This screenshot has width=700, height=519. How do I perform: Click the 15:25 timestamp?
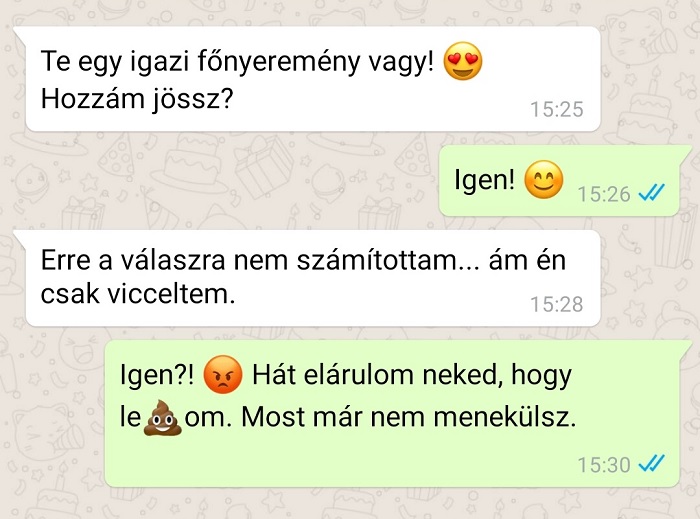tap(557, 109)
